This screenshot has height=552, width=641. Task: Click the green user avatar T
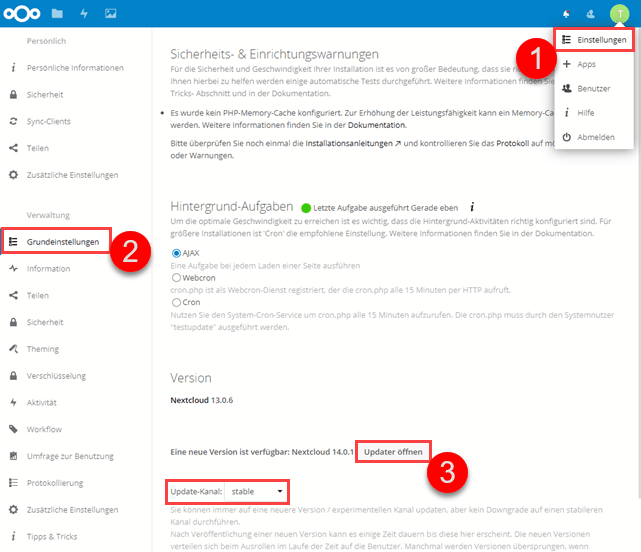620,14
